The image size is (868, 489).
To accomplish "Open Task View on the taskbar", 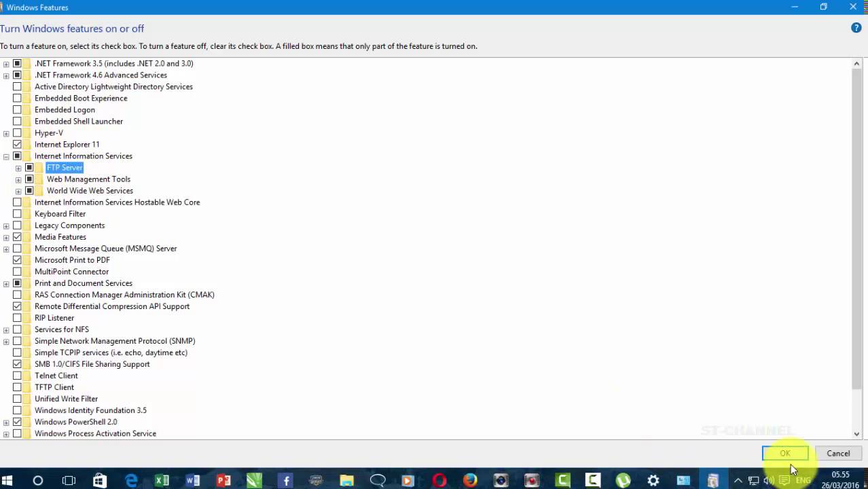I will (x=69, y=480).
